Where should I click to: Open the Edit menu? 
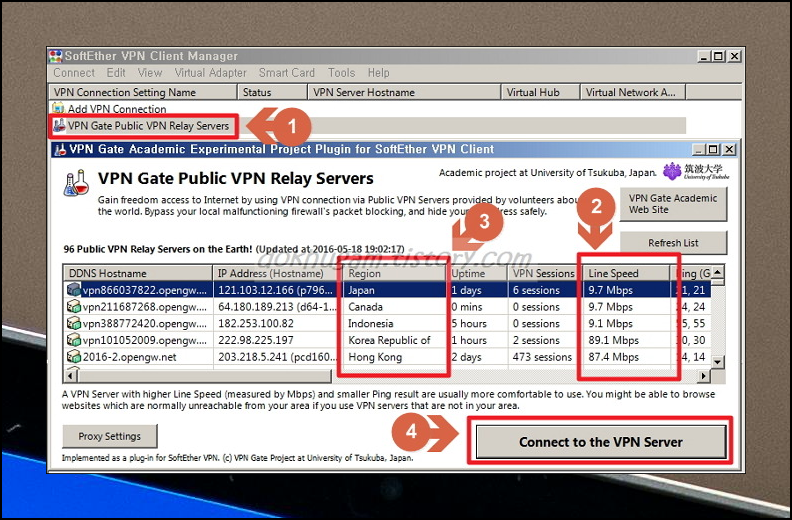pos(116,73)
